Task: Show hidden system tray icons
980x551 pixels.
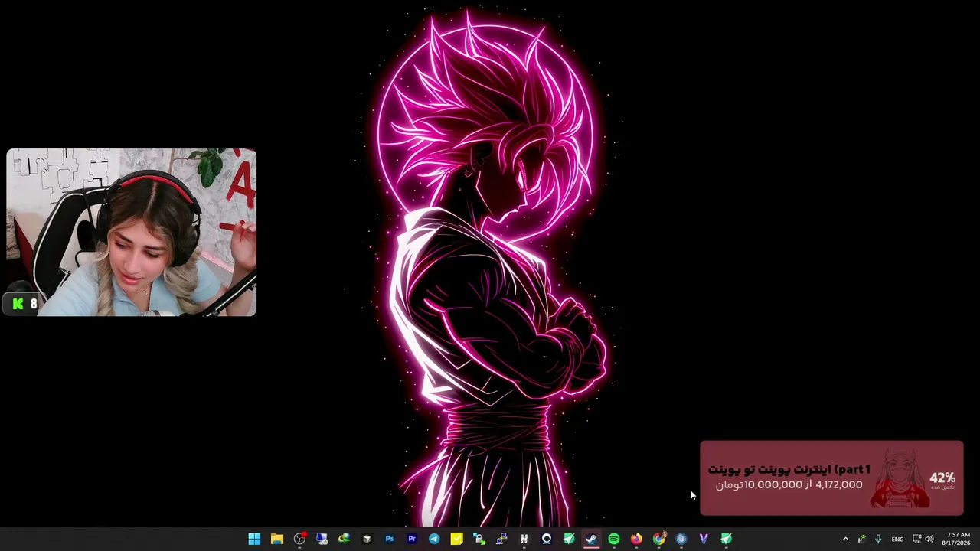Action: 845,539
